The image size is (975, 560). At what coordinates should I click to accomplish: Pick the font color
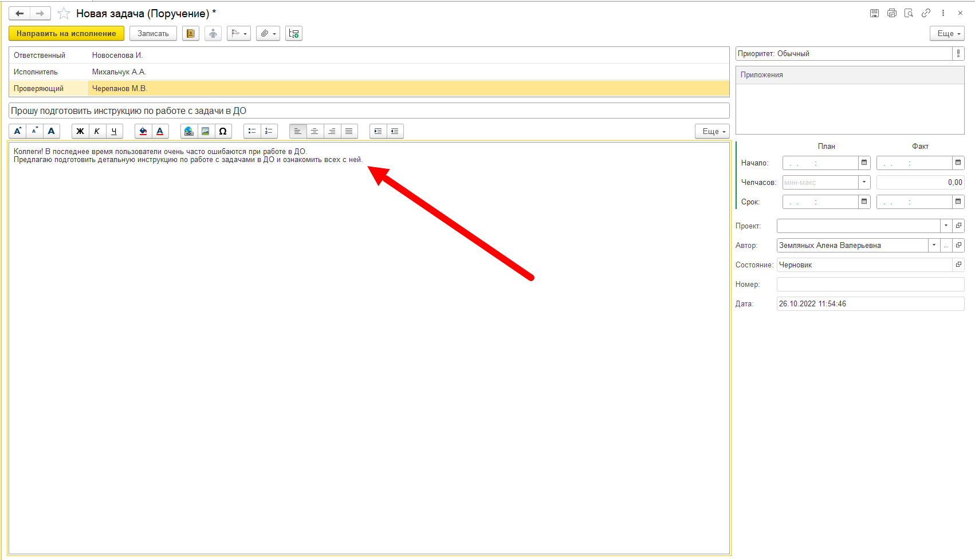point(160,131)
